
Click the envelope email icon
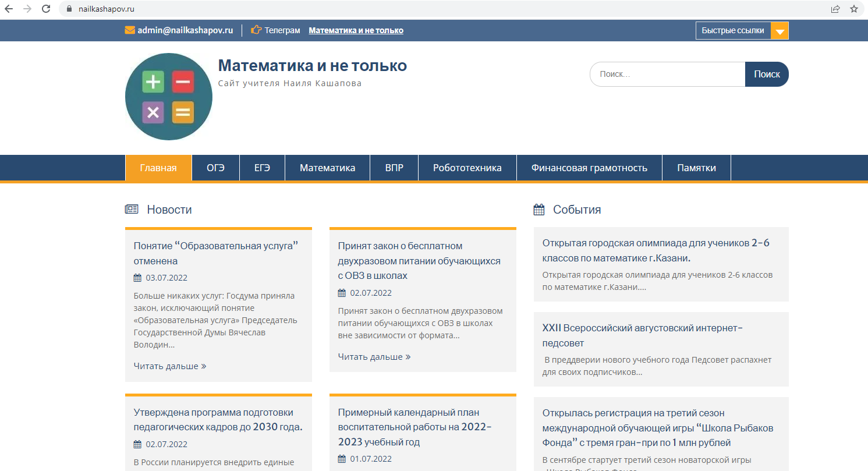coord(130,30)
